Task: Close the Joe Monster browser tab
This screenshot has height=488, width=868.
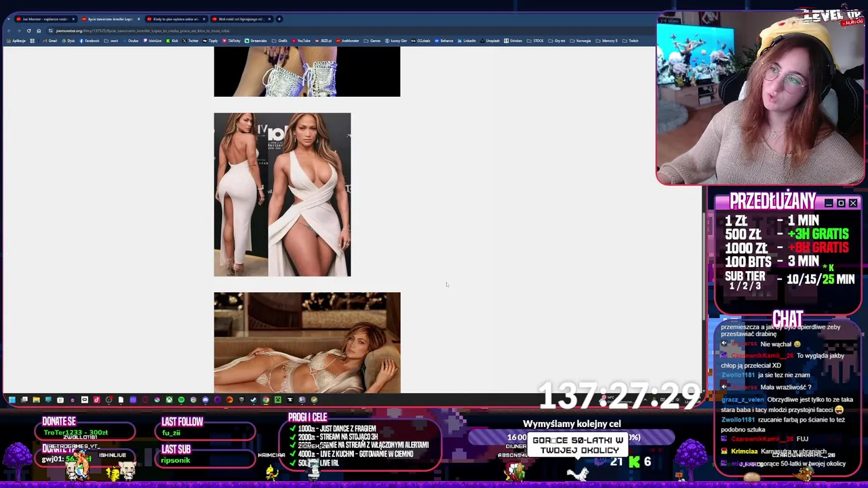Action: pyautogui.click(x=73, y=19)
